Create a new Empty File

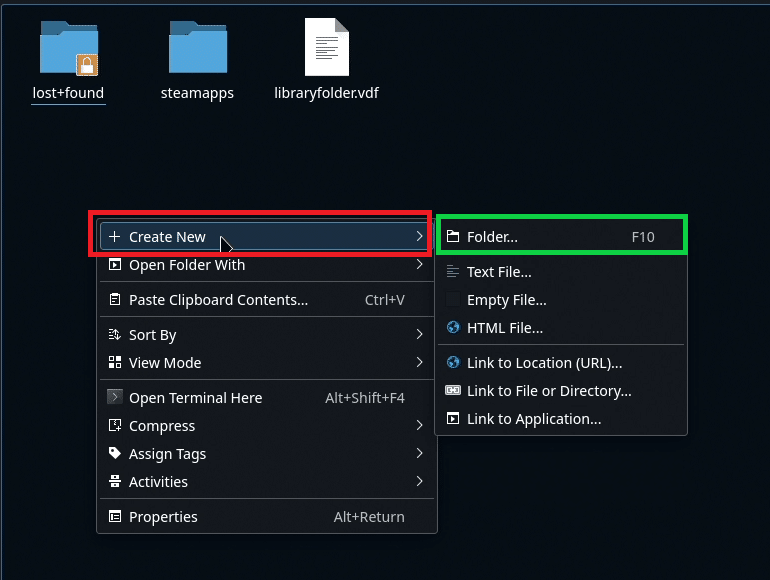coord(561,300)
